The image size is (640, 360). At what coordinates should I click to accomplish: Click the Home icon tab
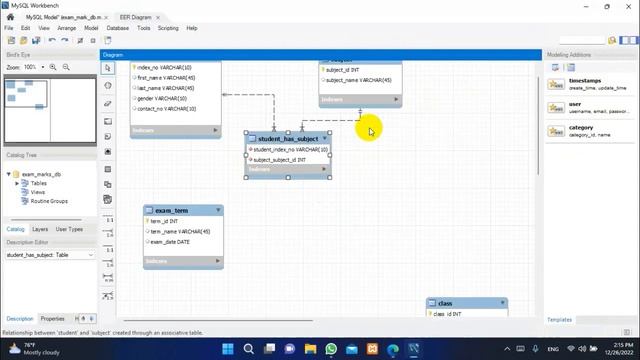[10, 17]
